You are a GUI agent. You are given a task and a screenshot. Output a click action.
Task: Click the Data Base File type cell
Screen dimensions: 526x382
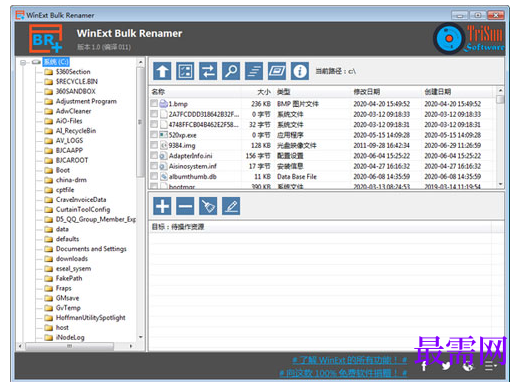[x=297, y=177]
